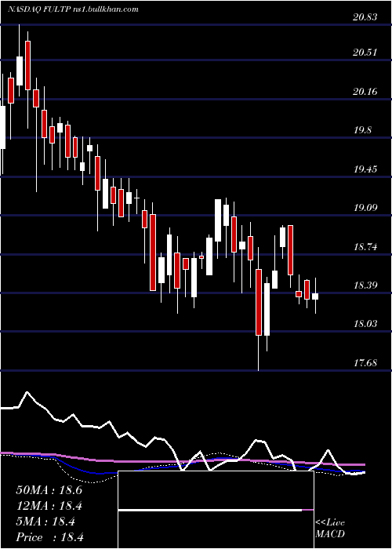Image resolution: width=392 pixels, height=549 pixels.
Task: Click the 18.03 price axis label
Action: [365, 324]
